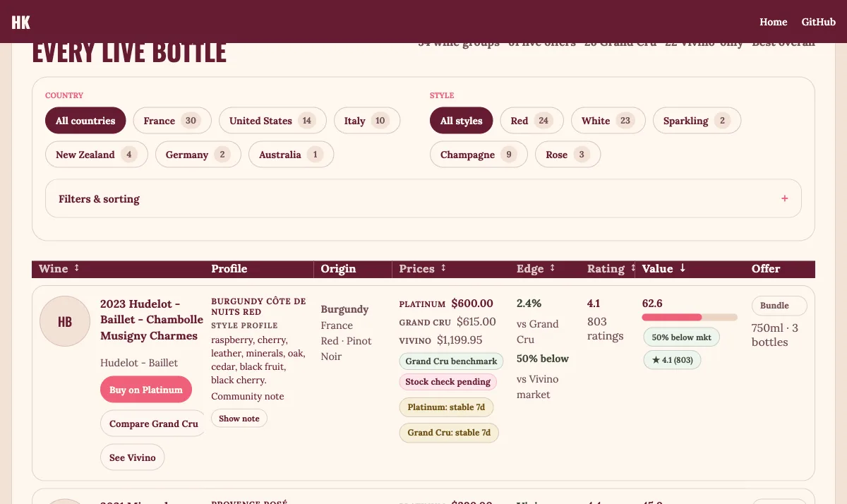Sort table by Wine column
The height and width of the screenshot is (504, 847).
coord(59,268)
